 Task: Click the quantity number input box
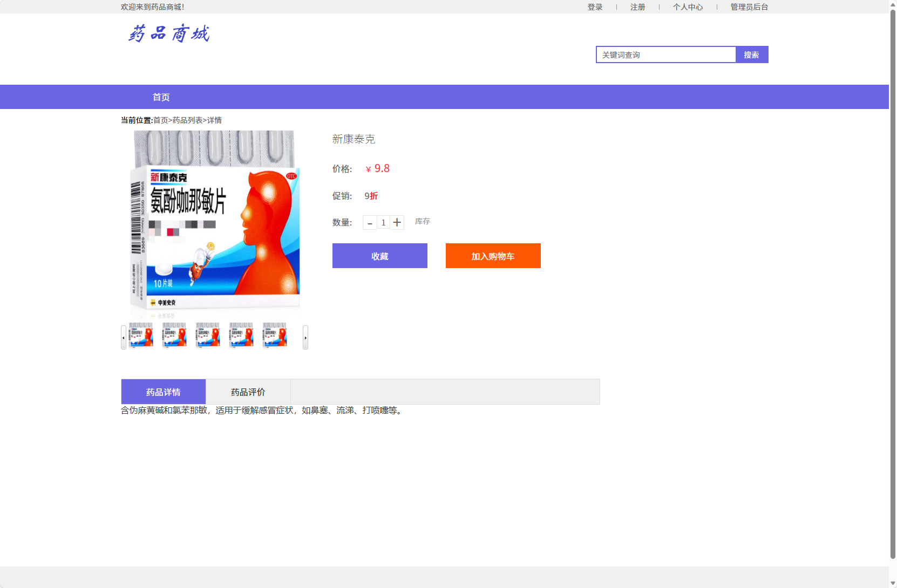click(383, 222)
